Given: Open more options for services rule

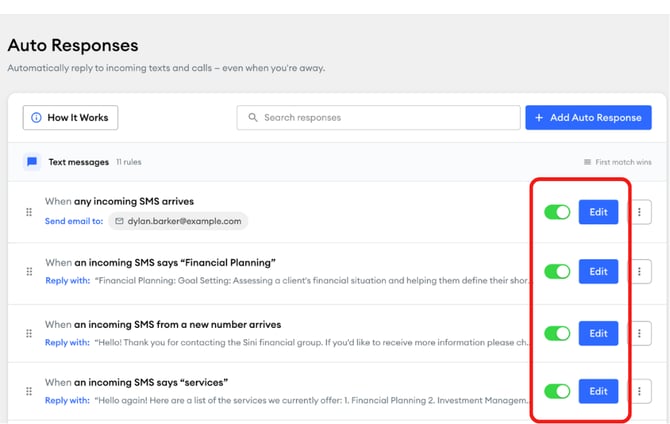Looking at the screenshot, I should coord(639,391).
